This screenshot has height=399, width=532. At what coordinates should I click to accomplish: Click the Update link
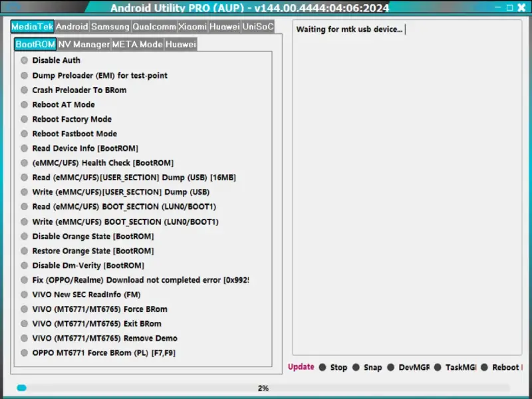click(x=301, y=367)
